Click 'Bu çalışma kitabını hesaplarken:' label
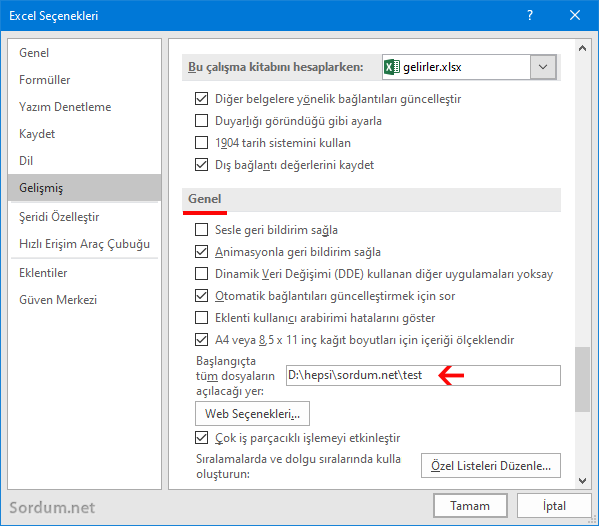599x526 pixels. click(x=275, y=67)
